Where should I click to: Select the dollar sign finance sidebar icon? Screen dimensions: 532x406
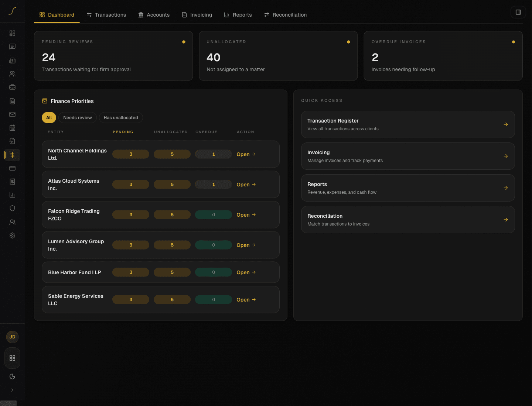[12, 155]
